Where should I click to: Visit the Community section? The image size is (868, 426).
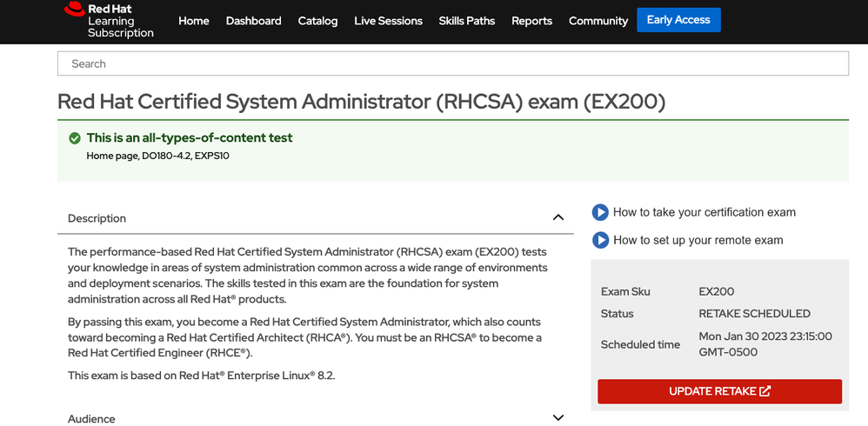[598, 21]
